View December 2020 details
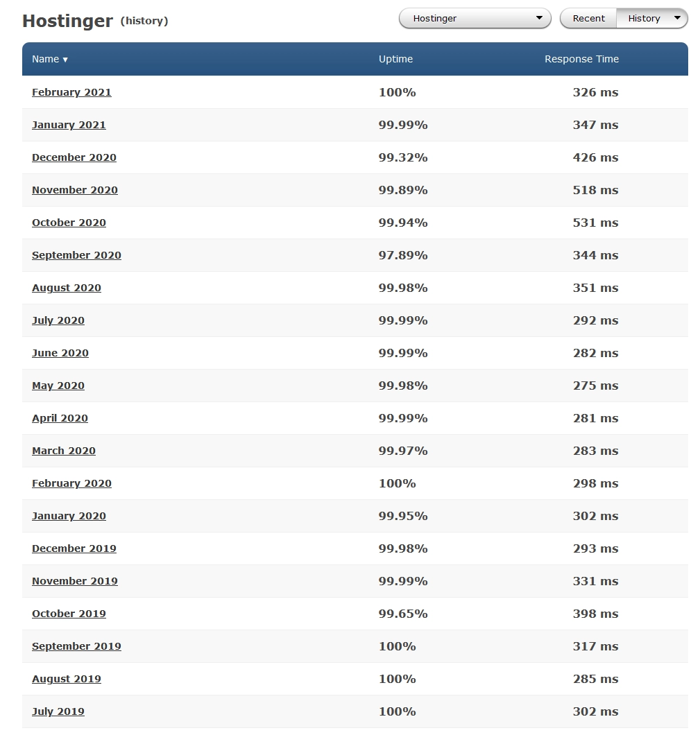The width and height of the screenshot is (700, 735). coord(74,157)
